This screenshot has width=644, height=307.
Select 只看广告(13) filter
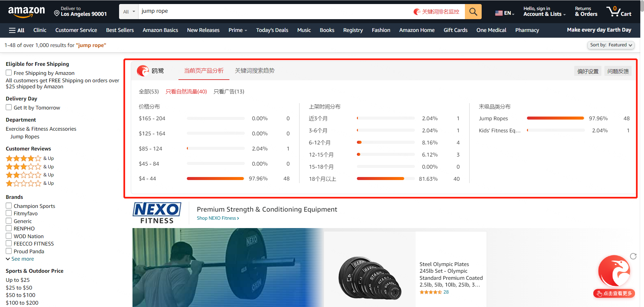tap(229, 91)
